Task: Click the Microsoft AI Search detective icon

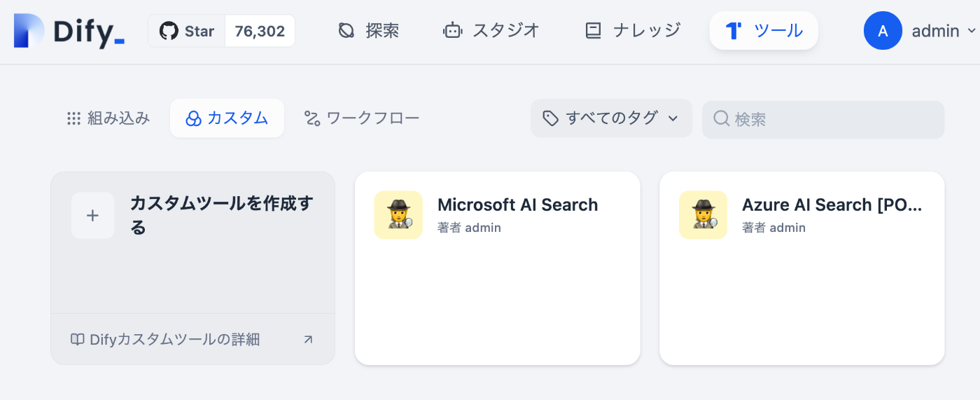Action: (398, 215)
